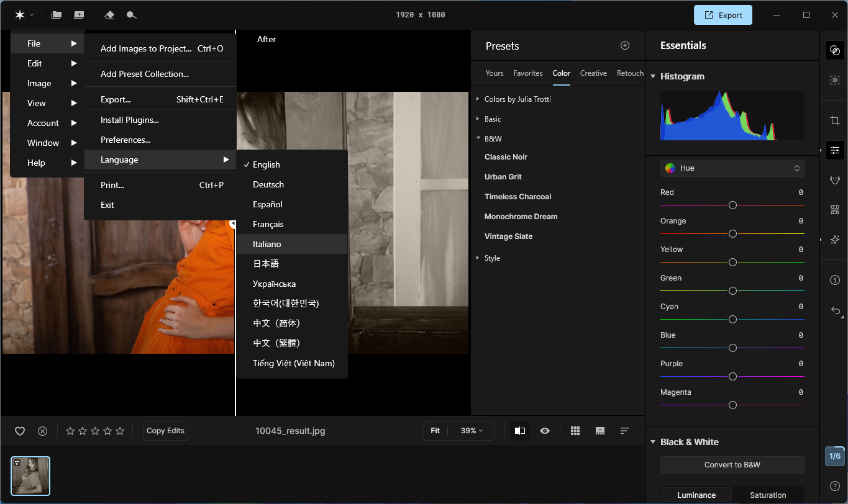Image resolution: width=848 pixels, height=504 pixels.
Task: Click the add preset plus icon
Action: click(625, 45)
